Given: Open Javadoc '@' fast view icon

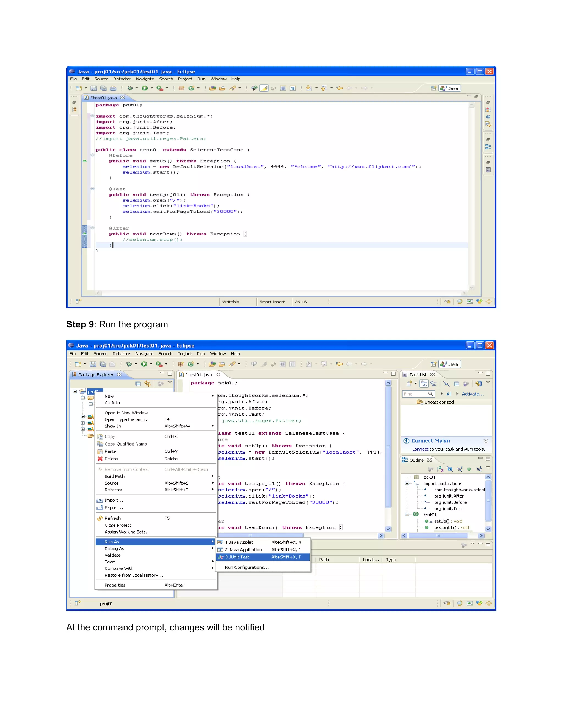Looking at the screenshot, I should [x=488, y=117].
